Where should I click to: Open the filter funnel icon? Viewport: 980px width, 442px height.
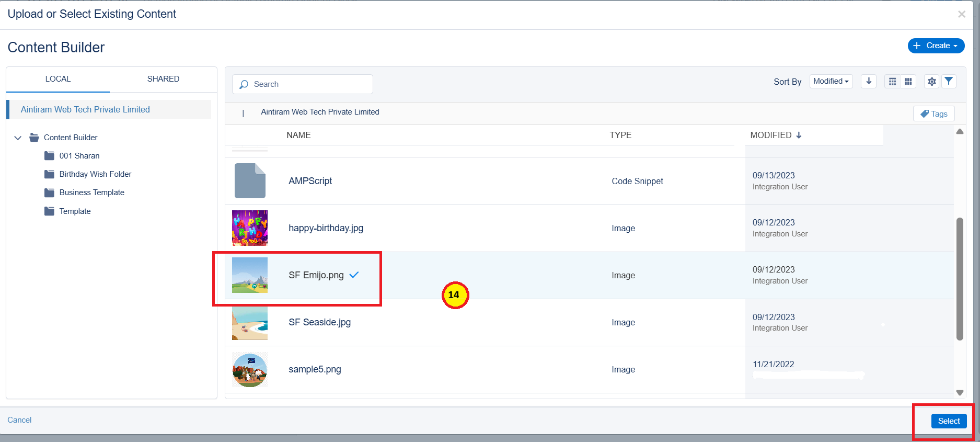pos(949,81)
